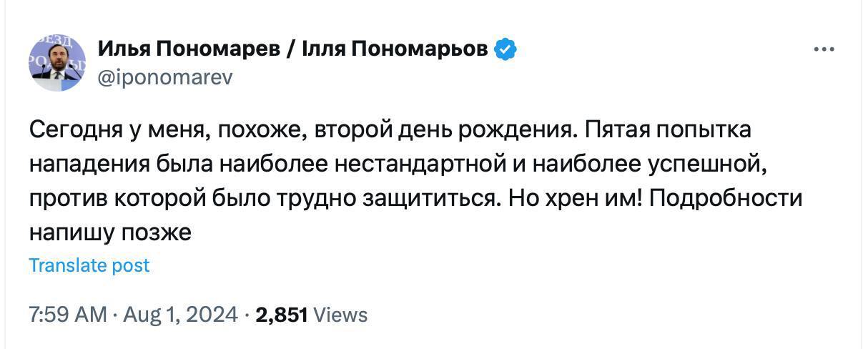Click the Translate post link
The image size is (868, 349).
[89, 265]
